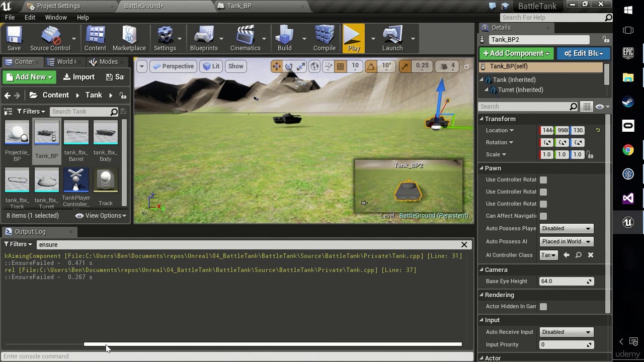
Task: Toggle the Actor Hidden In Game checkbox
Action: point(543,307)
